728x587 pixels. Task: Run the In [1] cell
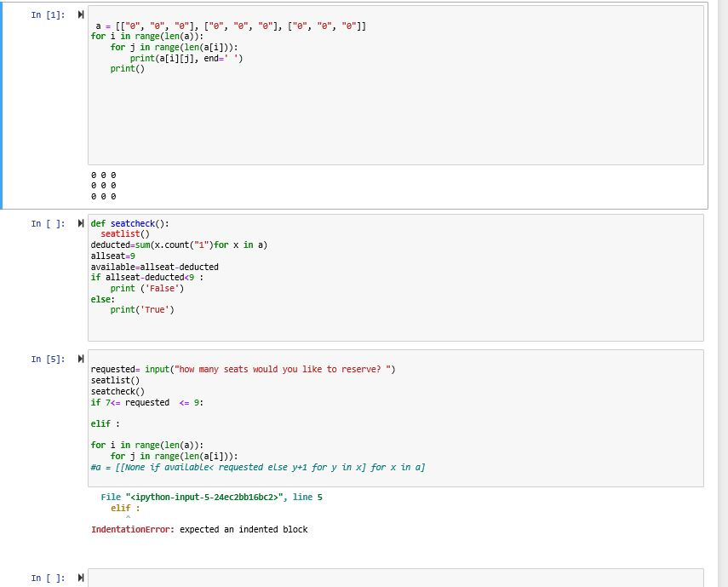pyautogui.click(x=81, y=14)
